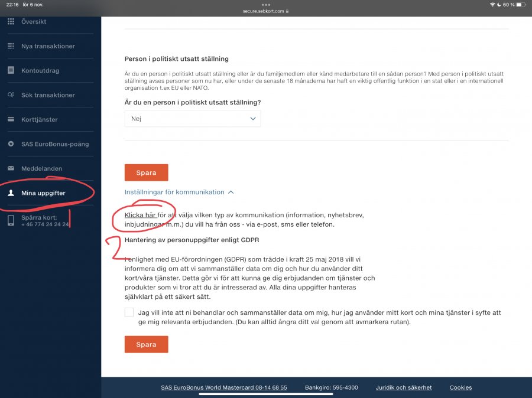This screenshot has width=532, height=398.
Task: Click the Mina uppgifter person icon
Action: 11,193
